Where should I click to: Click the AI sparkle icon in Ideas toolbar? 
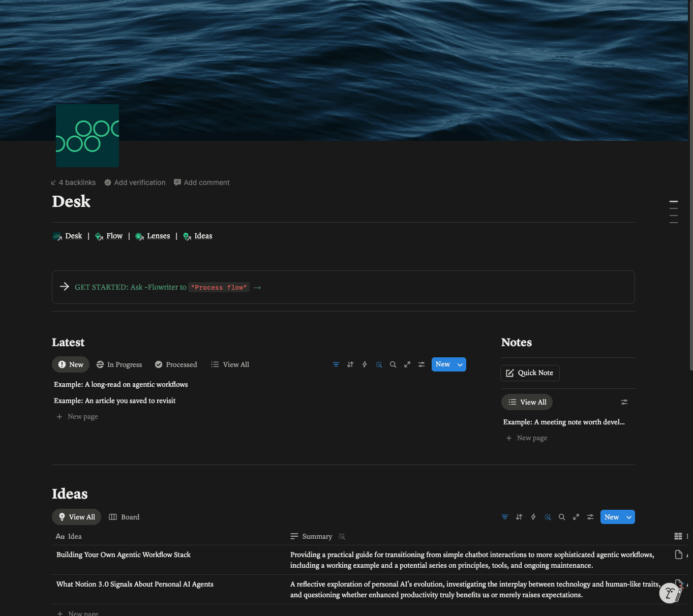pyautogui.click(x=548, y=517)
